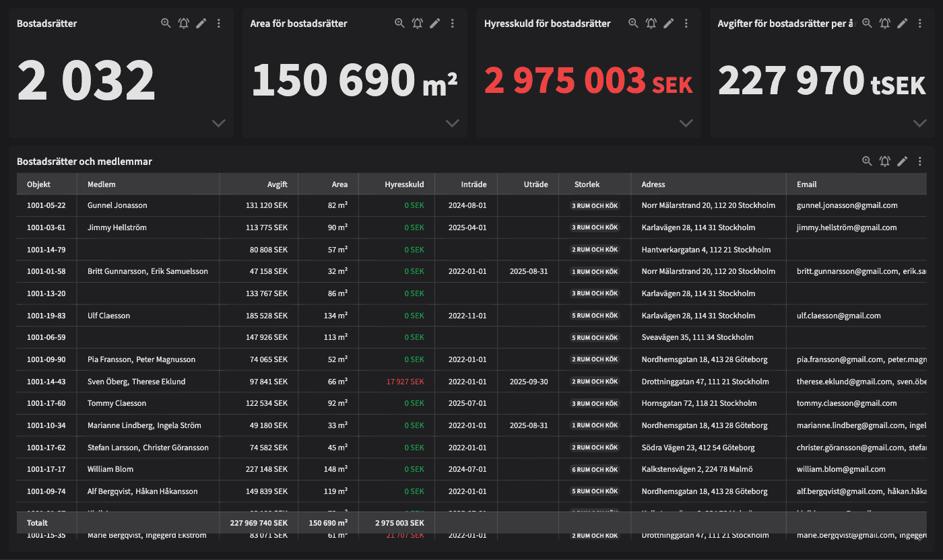Edit the Hyresskuld för bostadsrätter card
The height and width of the screenshot is (560, 943).
click(x=668, y=24)
